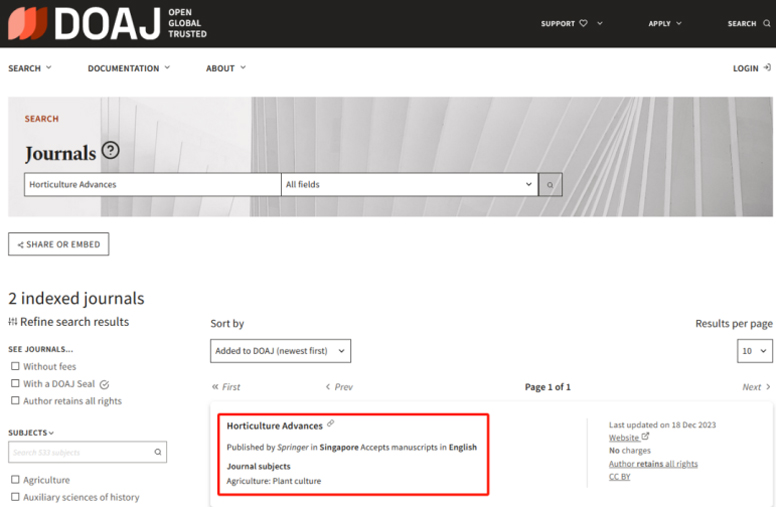Open the Documentation menu
This screenshot has height=507, width=776.
(x=128, y=68)
